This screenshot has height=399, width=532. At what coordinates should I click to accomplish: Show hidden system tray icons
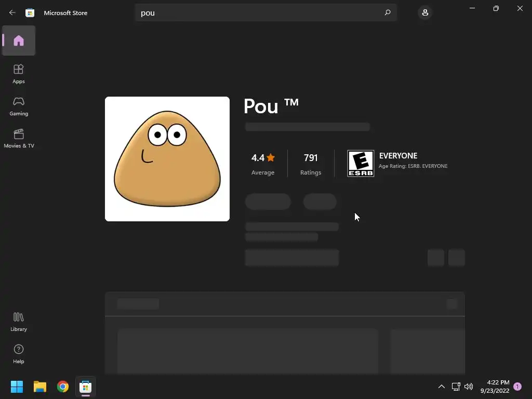(x=442, y=387)
